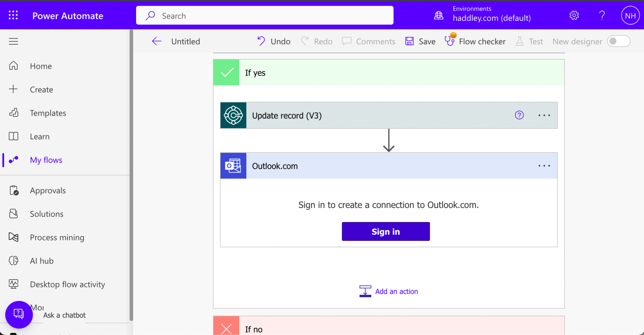Screen dimensions: 644x335
Task: Click the Comments speech bubble icon
Action: tap(347, 41)
